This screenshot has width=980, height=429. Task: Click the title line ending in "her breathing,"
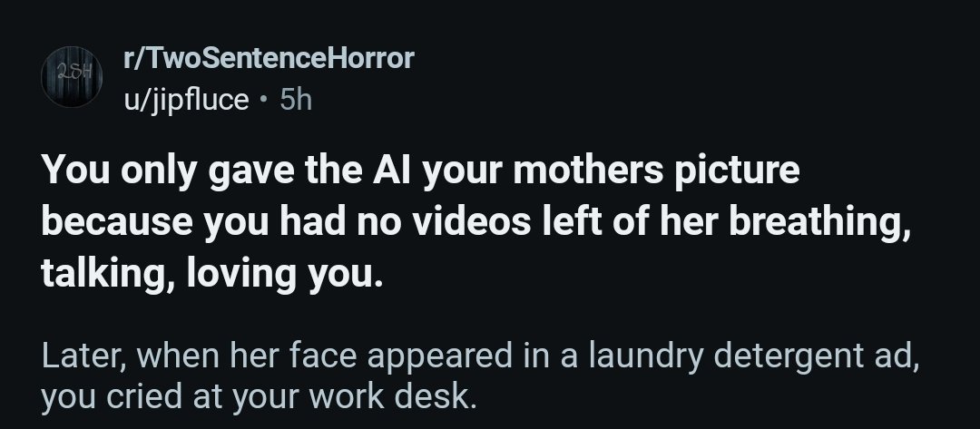[475, 222]
